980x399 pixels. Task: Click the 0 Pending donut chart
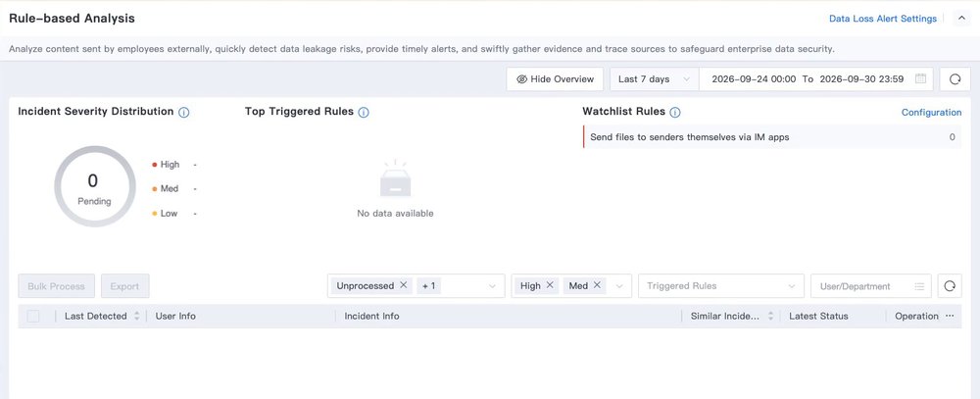click(94, 186)
